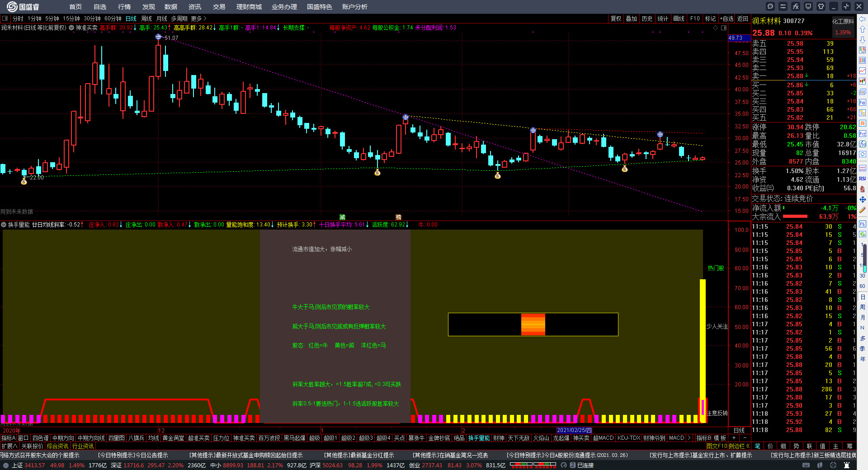Open the settings sliders icon in title bar
The width and height of the screenshot is (868, 470).
[783, 6]
